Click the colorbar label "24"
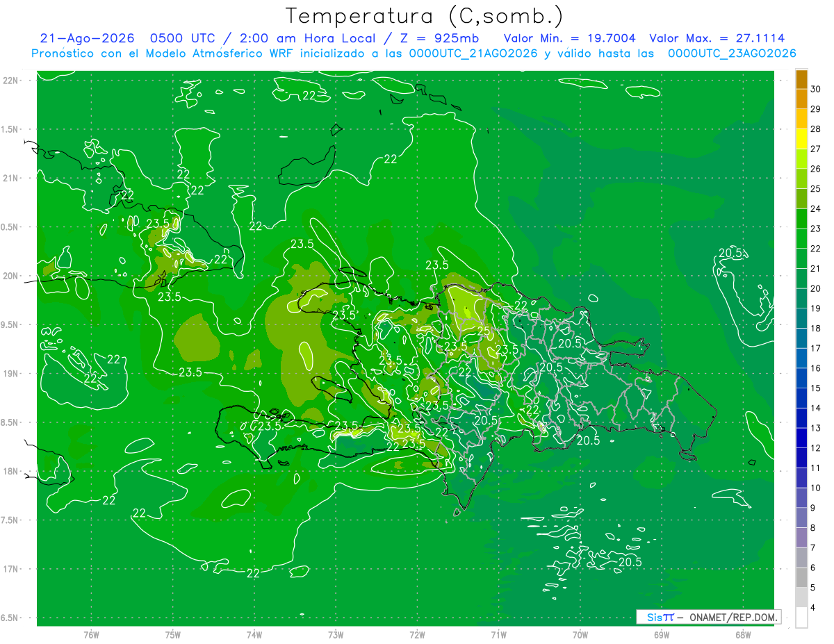Screen dimensions: 834x644 (x=816, y=209)
